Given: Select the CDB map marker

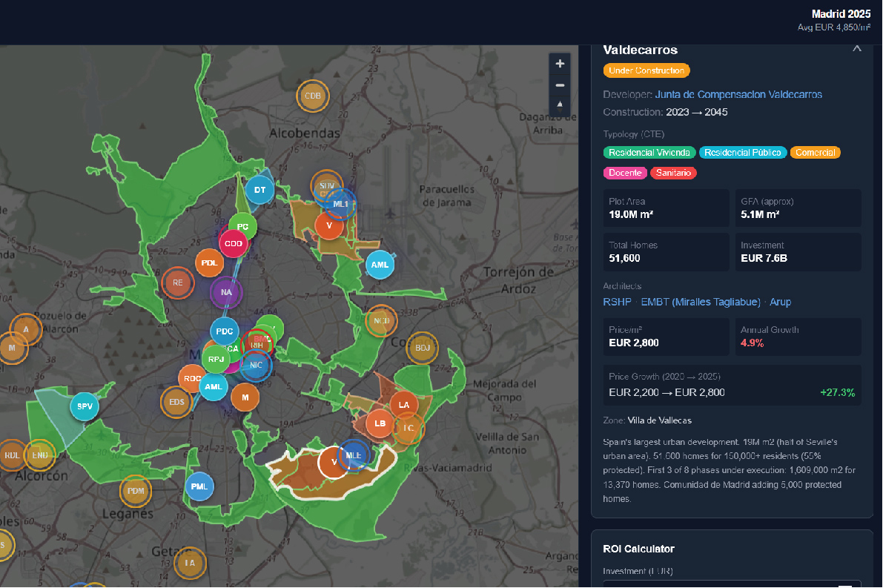Looking at the screenshot, I should pos(313,96).
